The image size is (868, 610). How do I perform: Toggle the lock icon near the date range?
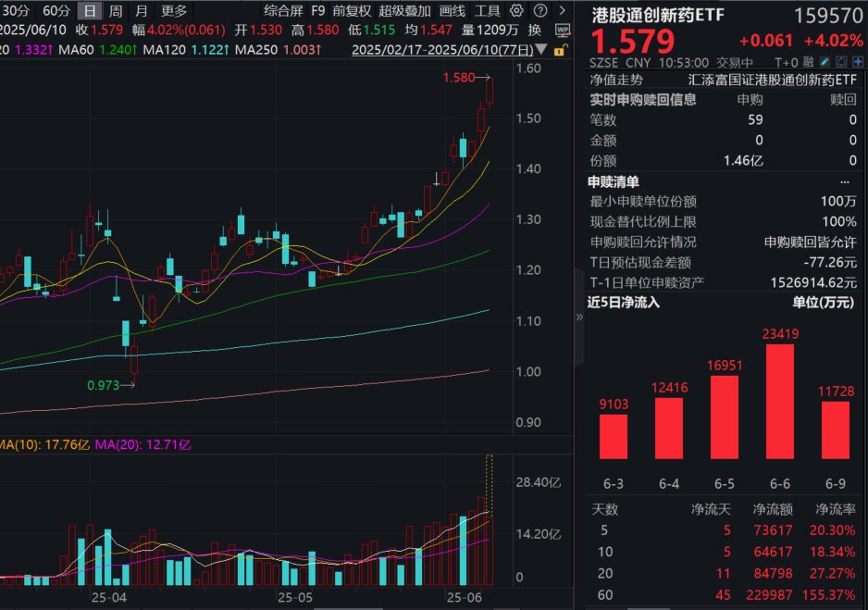562,50
